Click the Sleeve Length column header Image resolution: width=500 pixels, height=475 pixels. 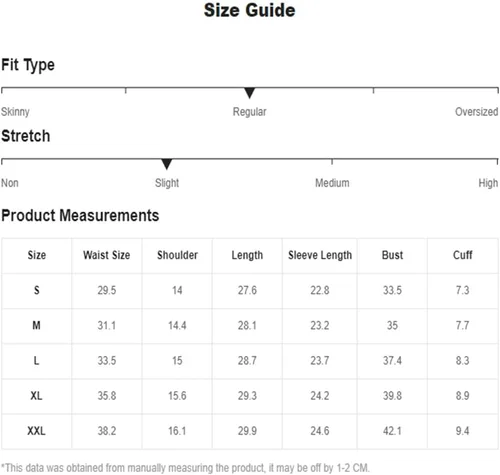320,255
